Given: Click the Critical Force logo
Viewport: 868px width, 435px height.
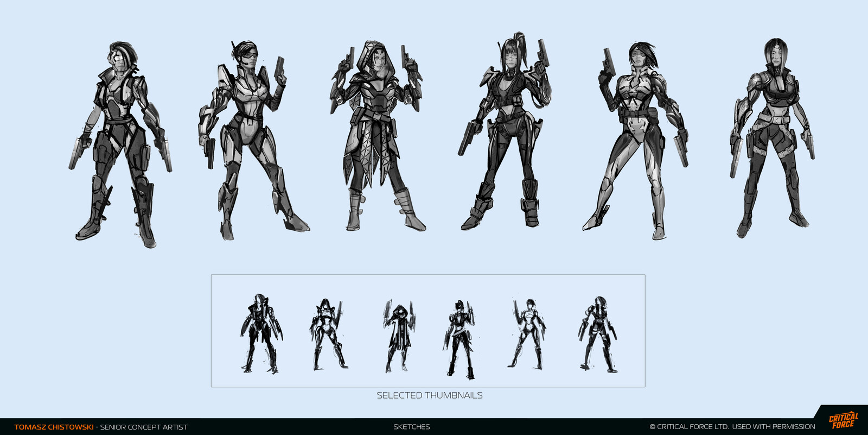Looking at the screenshot, I should click(843, 420).
